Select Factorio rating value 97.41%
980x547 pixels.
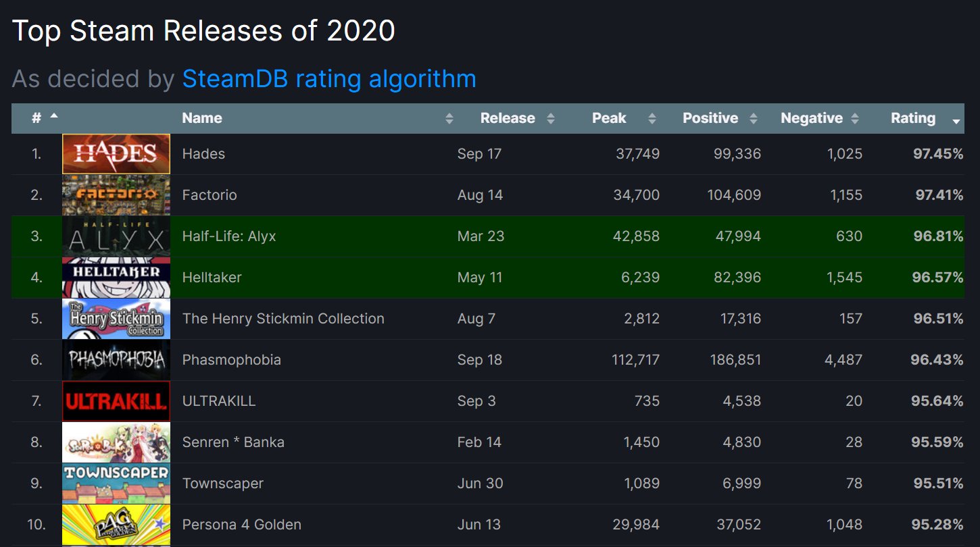(938, 195)
